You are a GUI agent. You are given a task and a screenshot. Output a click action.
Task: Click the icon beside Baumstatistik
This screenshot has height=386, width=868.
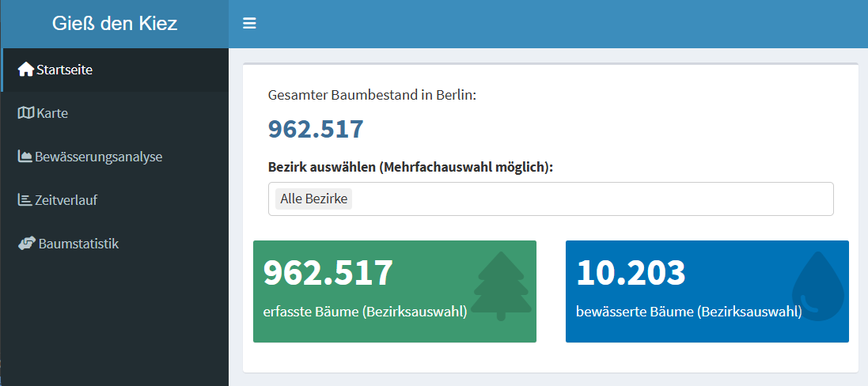[x=27, y=244]
